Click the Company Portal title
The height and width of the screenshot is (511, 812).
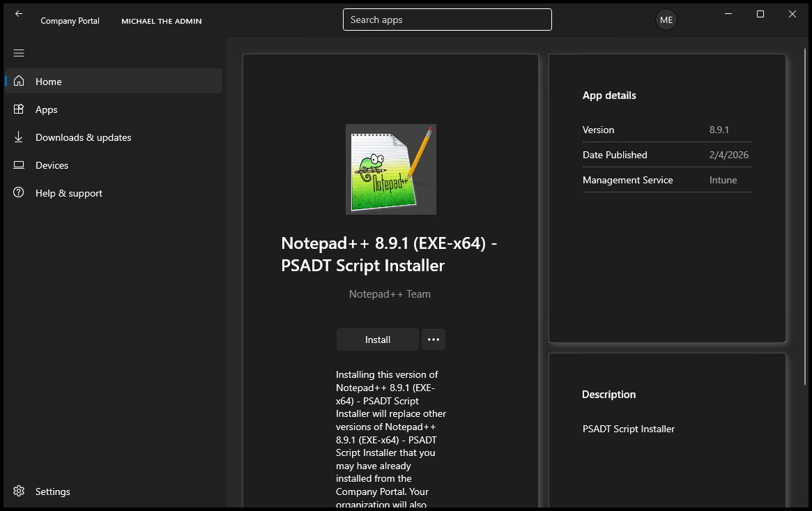coord(70,21)
